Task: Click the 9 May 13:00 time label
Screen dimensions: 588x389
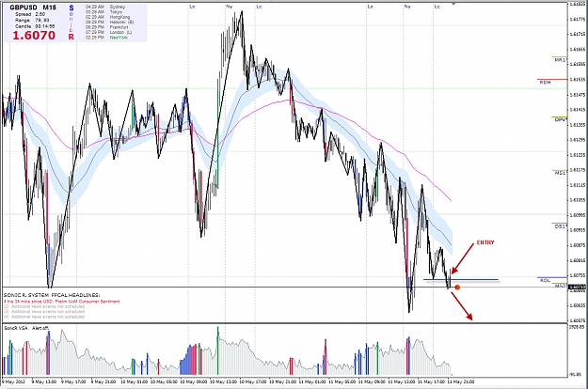Action: (x=44, y=381)
